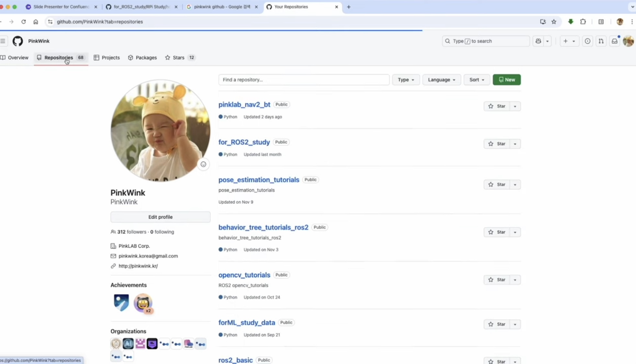The height and width of the screenshot is (364, 636).
Task: Open browser extensions puzzle icon
Action: 583,22
